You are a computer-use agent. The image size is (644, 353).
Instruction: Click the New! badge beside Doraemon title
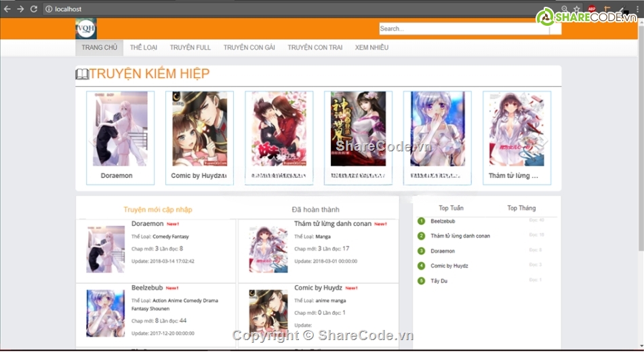(173, 224)
